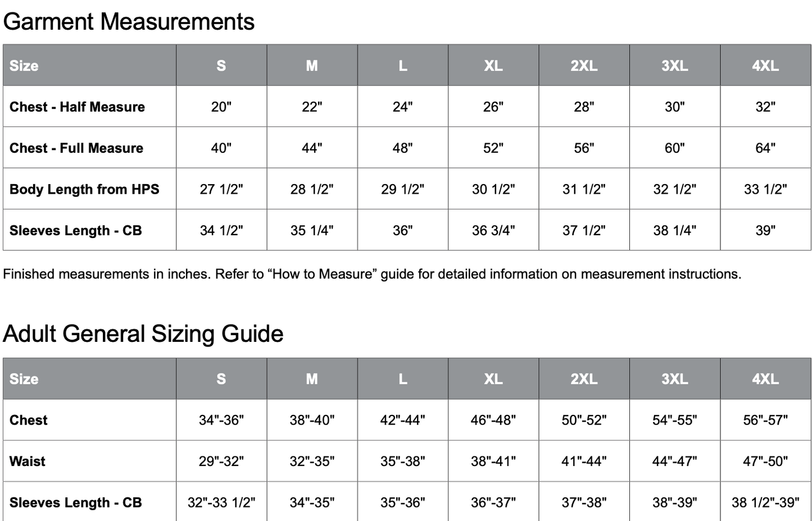Select the Waist row label

point(28,461)
